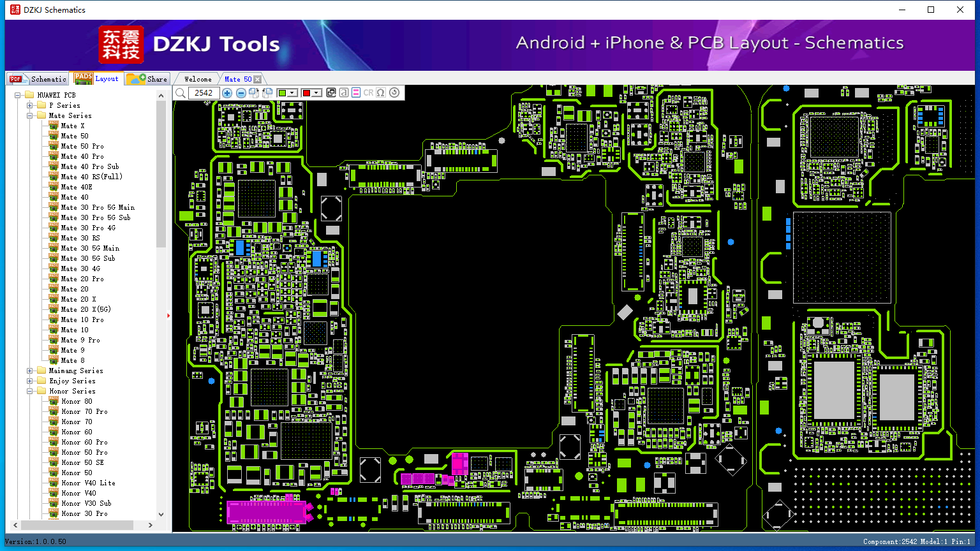Click the tree horizontal scrollbar right arrow

(151, 525)
